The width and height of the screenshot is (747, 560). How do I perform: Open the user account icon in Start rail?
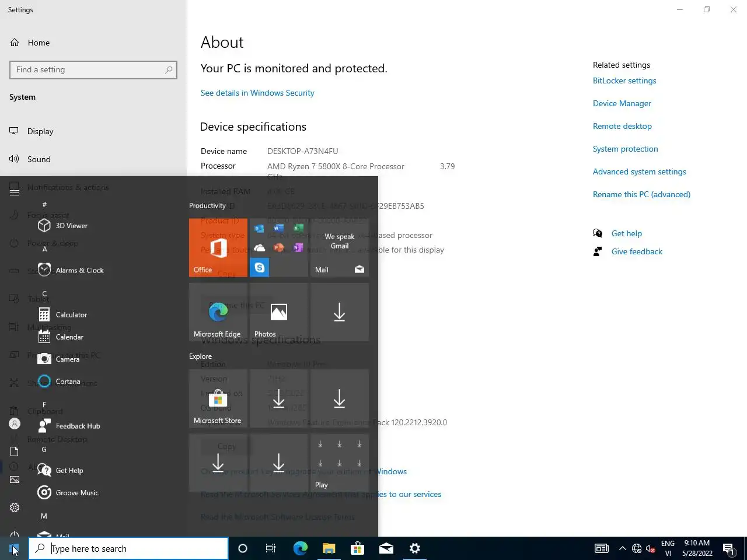pyautogui.click(x=15, y=423)
